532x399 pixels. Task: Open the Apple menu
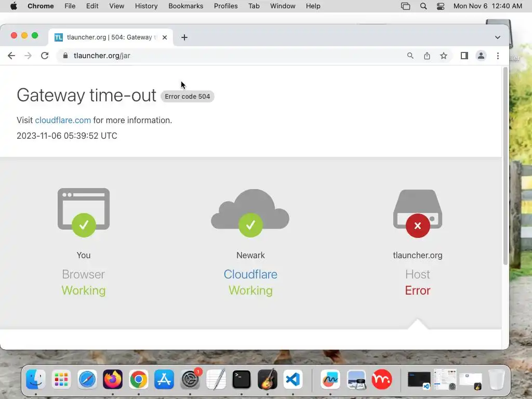coord(14,6)
